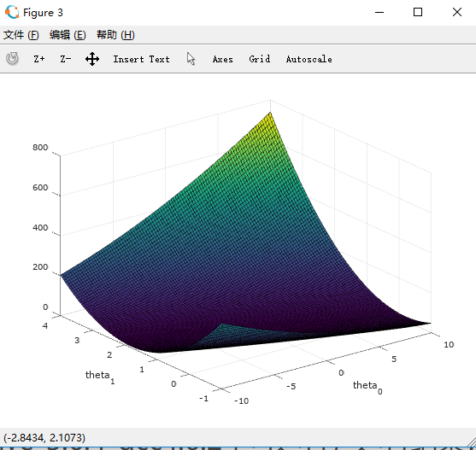The image size is (476, 450).
Task: Click the theta1 axis label
Action: coord(100,377)
